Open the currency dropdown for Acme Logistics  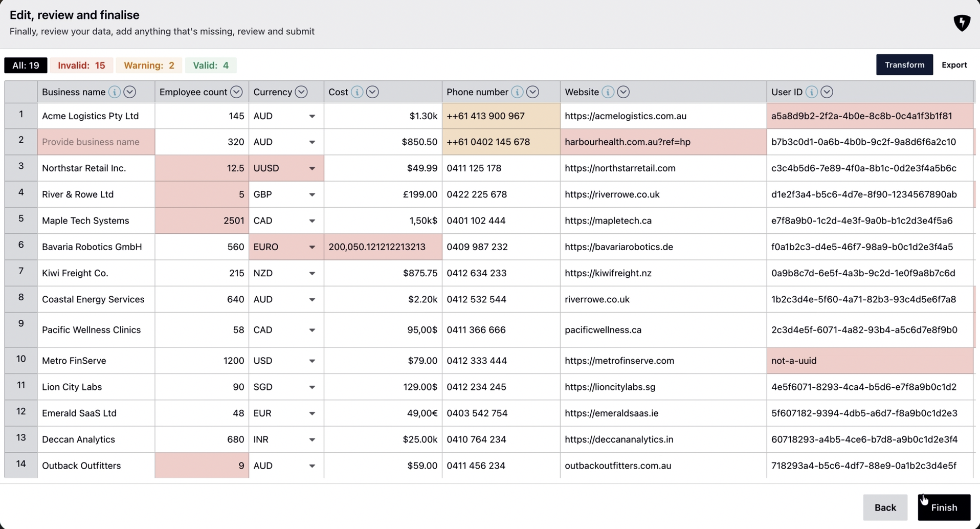pos(312,117)
